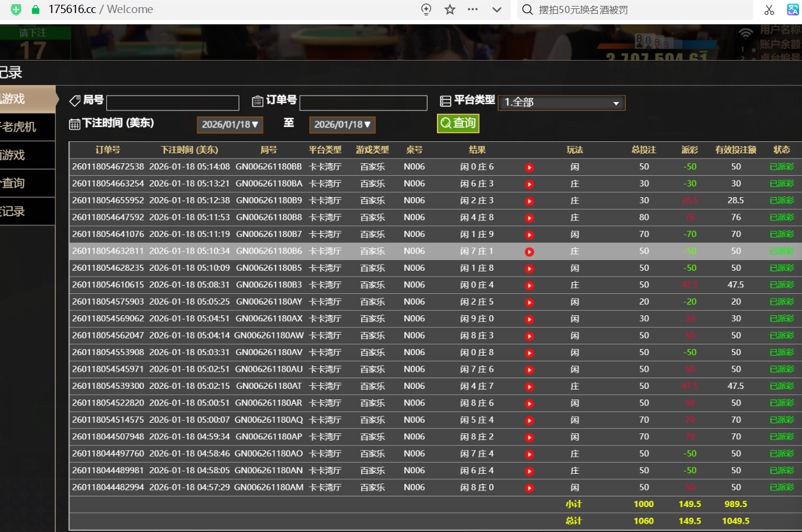802x532 pixels.
Task: Open the browser three-dots more menu
Action: tap(473, 9)
